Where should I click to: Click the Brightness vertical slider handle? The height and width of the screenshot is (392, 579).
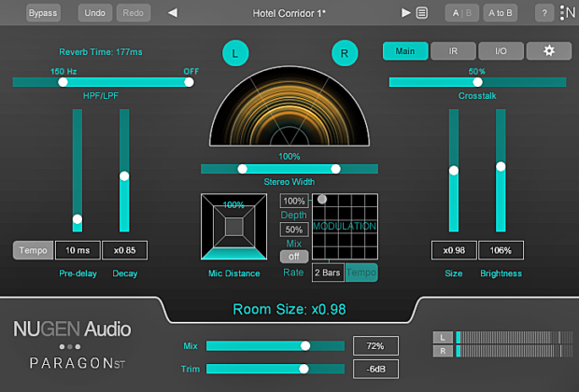501,167
